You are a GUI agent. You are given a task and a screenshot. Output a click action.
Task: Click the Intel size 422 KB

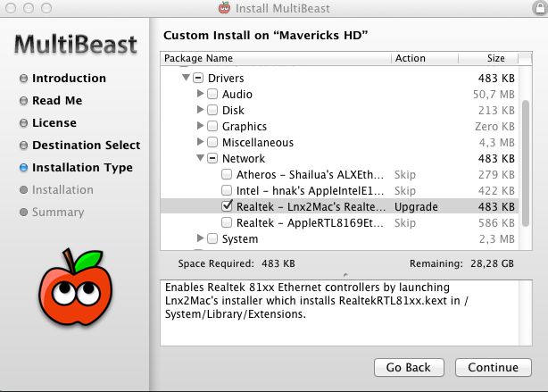[496, 190]
